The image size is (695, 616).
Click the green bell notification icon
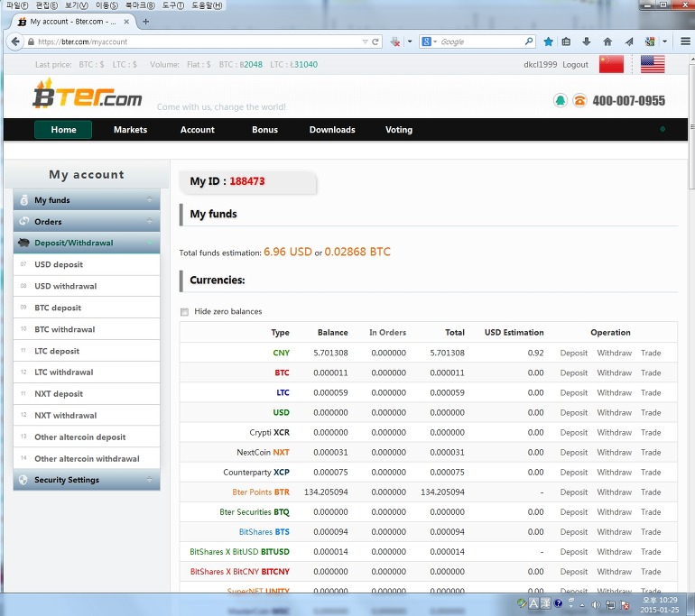561,101
